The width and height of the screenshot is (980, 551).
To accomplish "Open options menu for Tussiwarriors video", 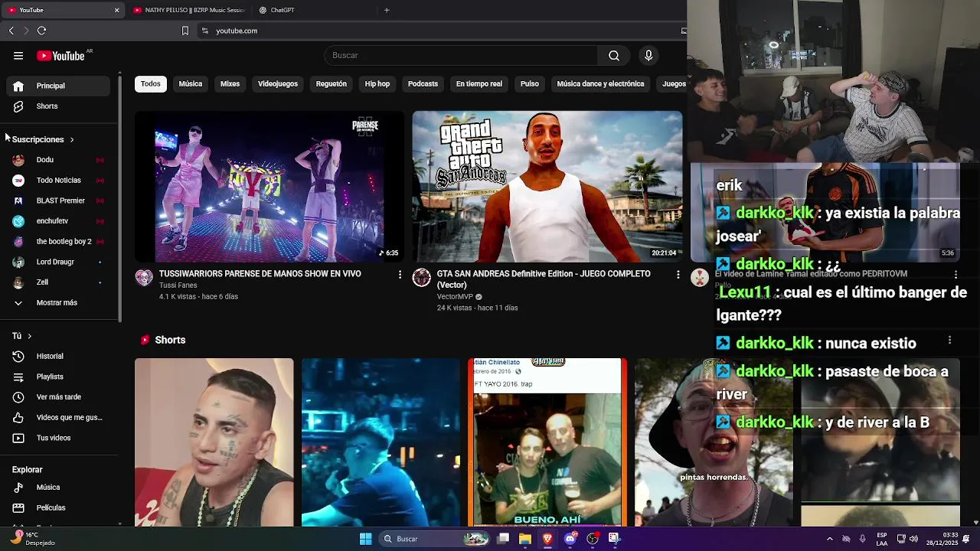I will (x=400, y=274).
